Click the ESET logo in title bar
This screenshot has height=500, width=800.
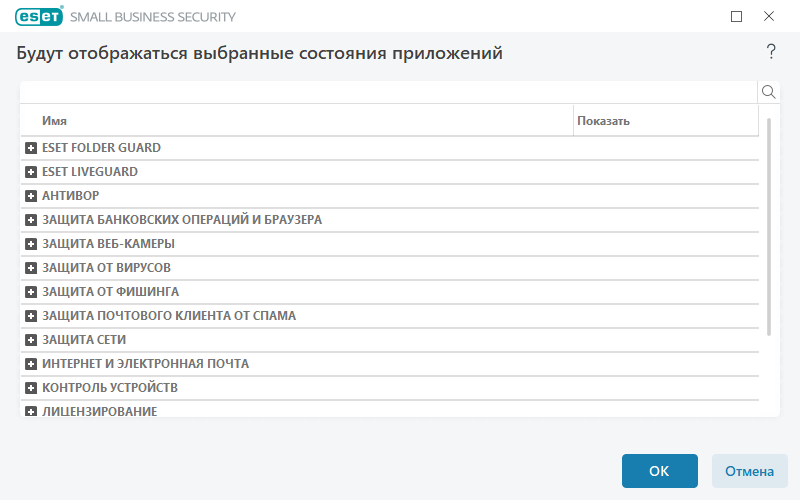(39, 16)
